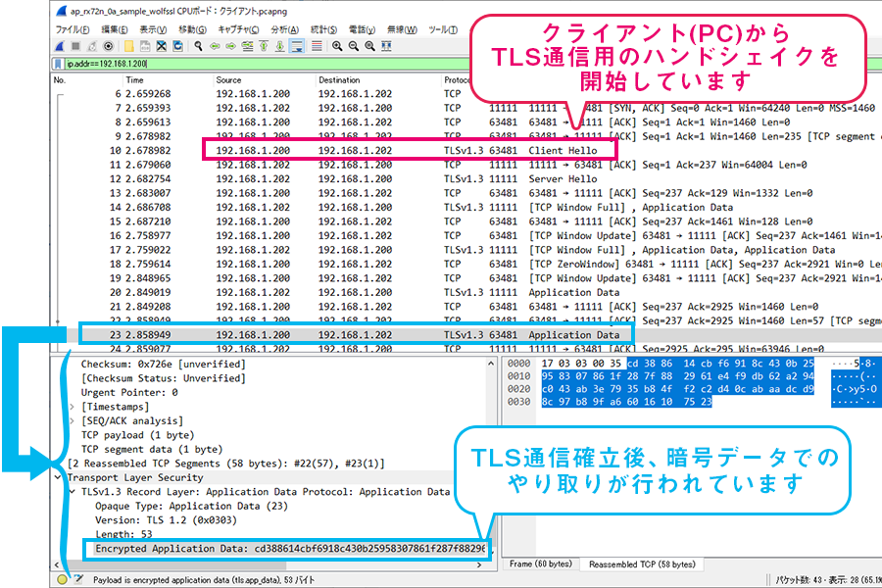Select Version: TLS 1.2 (0x0303) line
Image resolution: width=882 pixels, height=588 pixels.
[x=166, y=520]
